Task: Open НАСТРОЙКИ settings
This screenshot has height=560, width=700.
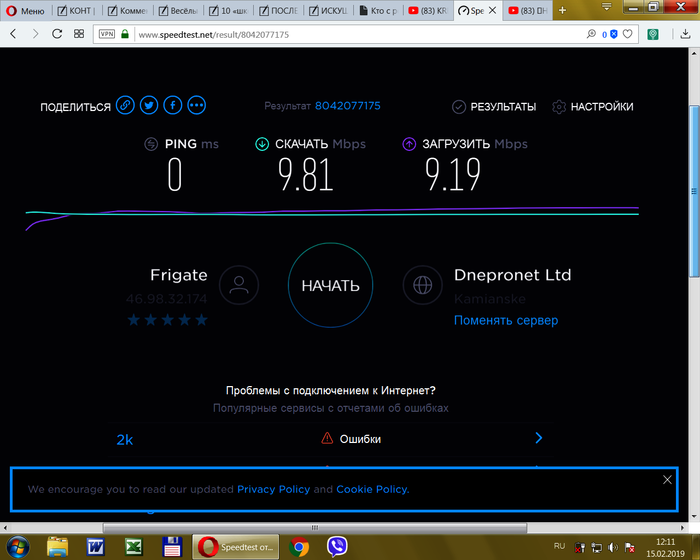Action: point(593,107)
